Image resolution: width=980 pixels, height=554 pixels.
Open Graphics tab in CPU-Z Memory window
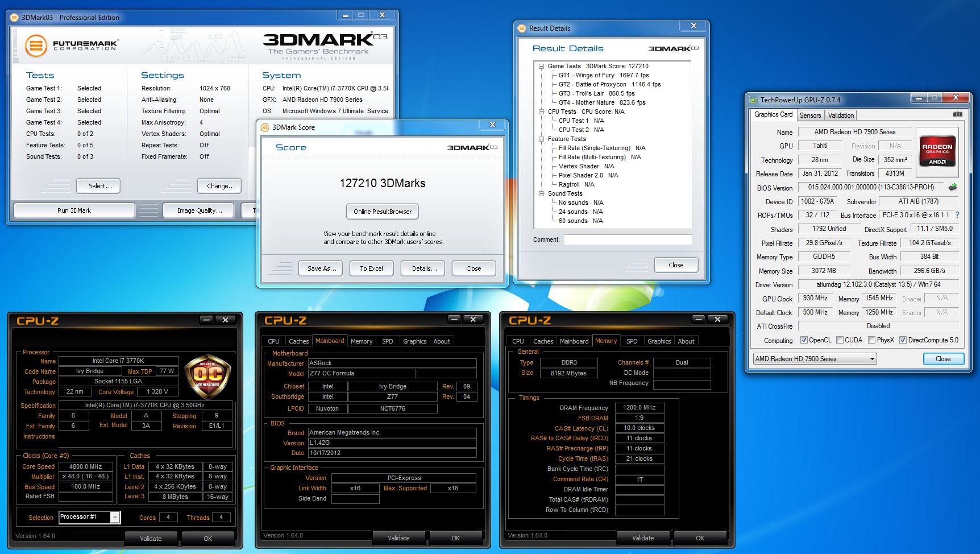pos(659,341)
